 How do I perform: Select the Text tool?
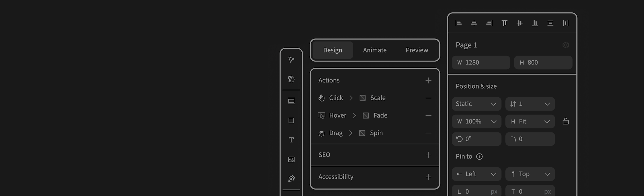(291, 140)
